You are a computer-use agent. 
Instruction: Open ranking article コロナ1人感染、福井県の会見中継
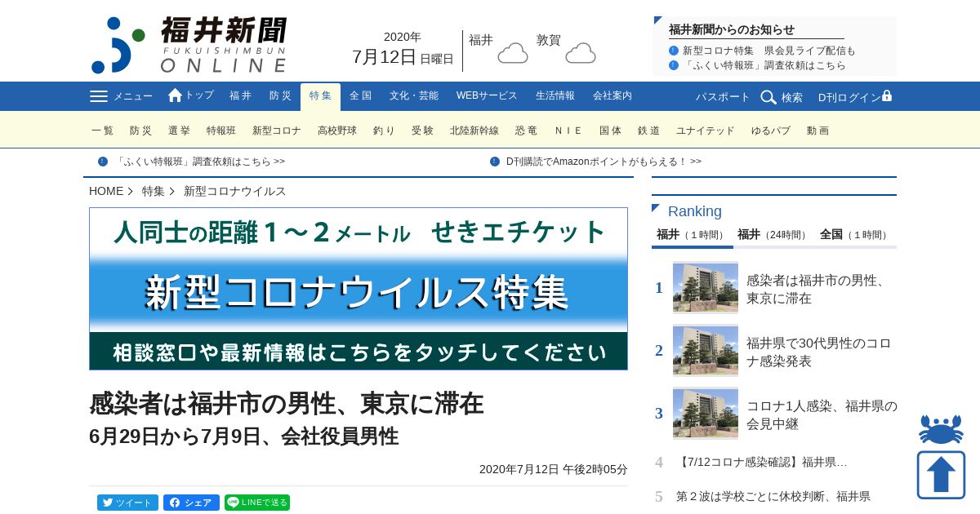(822, 414)
